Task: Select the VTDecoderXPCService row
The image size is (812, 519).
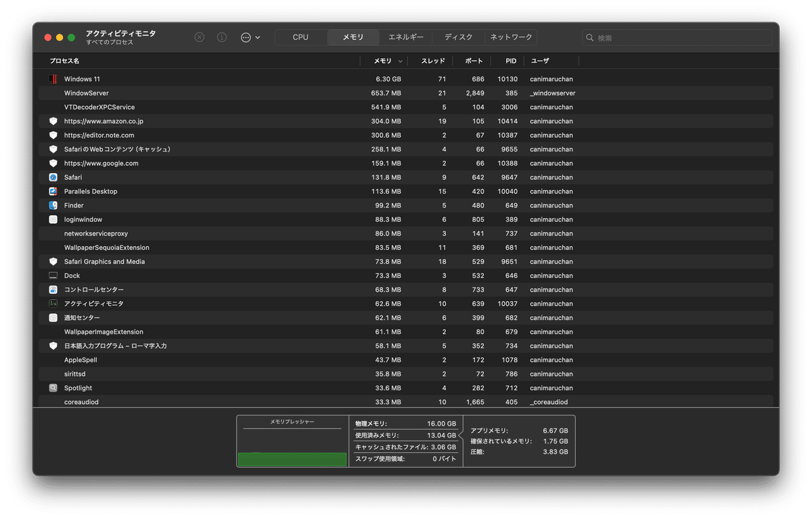Action: (406, 107)
